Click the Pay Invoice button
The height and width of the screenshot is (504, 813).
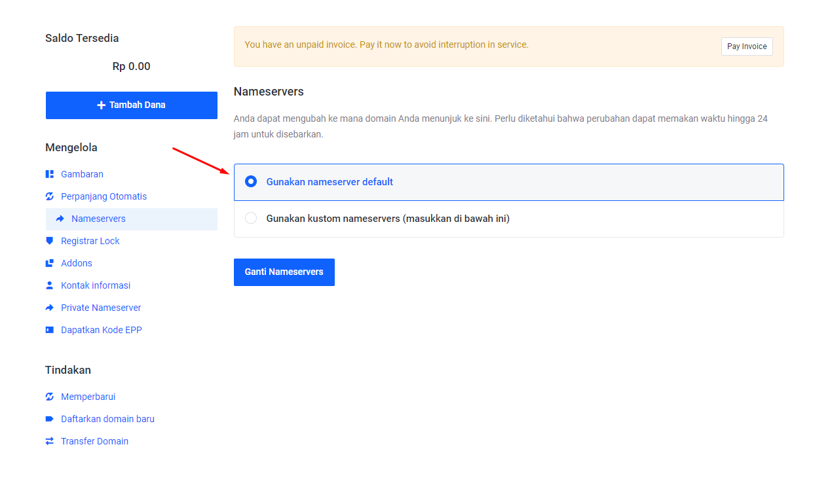747,46
